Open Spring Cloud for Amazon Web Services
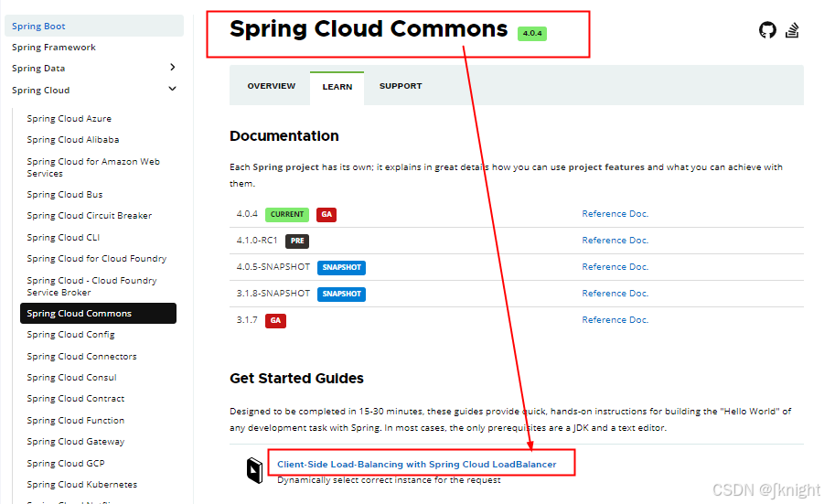 (x=93, y=167)
